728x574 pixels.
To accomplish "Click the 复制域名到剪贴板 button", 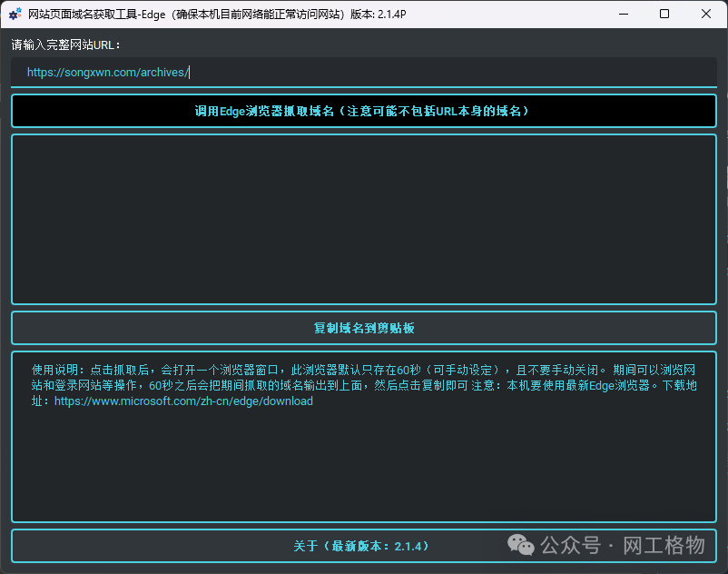I will click(363, 328).
